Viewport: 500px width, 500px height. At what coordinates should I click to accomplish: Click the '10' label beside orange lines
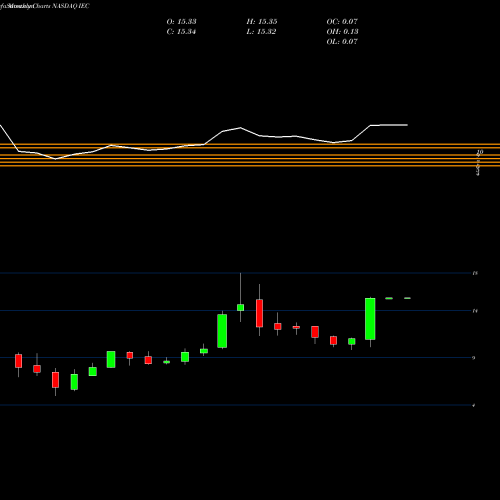coord(480,152)
